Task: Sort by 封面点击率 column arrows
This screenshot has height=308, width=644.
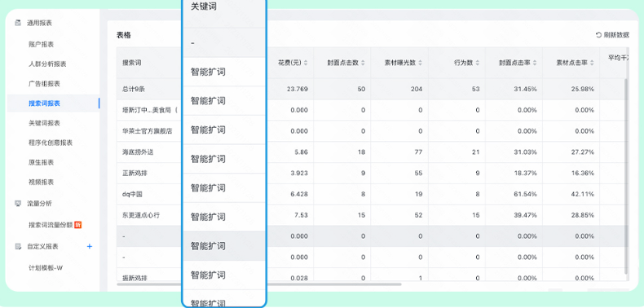Action: pos(534,63)
